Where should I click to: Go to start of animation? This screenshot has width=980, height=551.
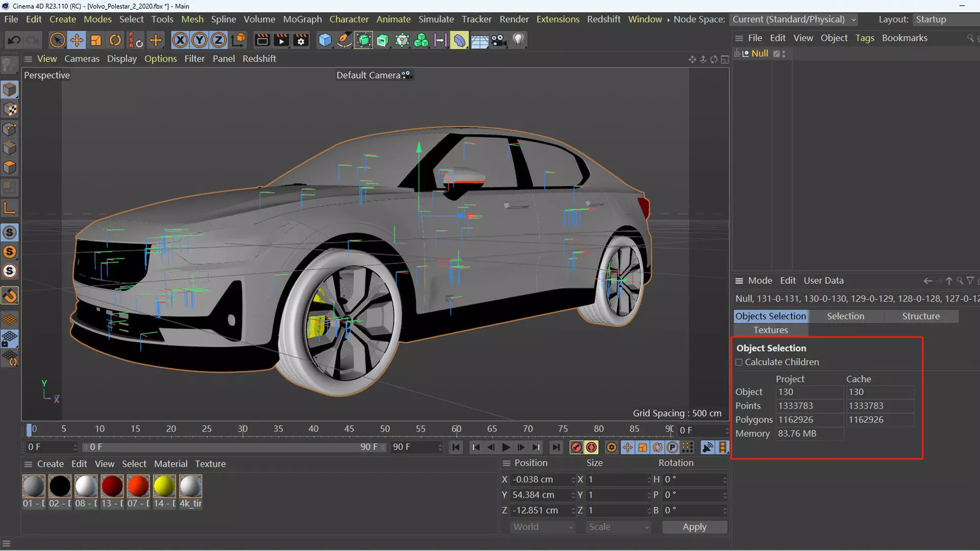click(x=456, y=447)
